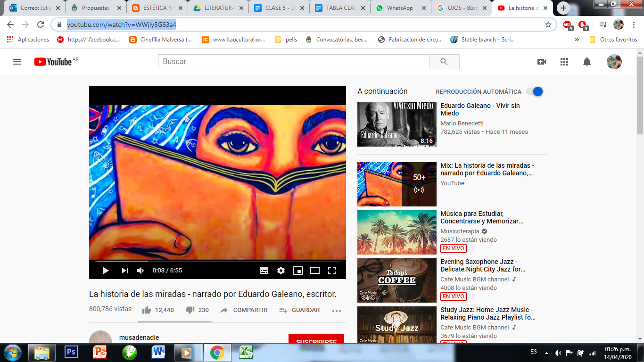Switch to Correo browser tab
644x362 pixels.
click(34, 8)
